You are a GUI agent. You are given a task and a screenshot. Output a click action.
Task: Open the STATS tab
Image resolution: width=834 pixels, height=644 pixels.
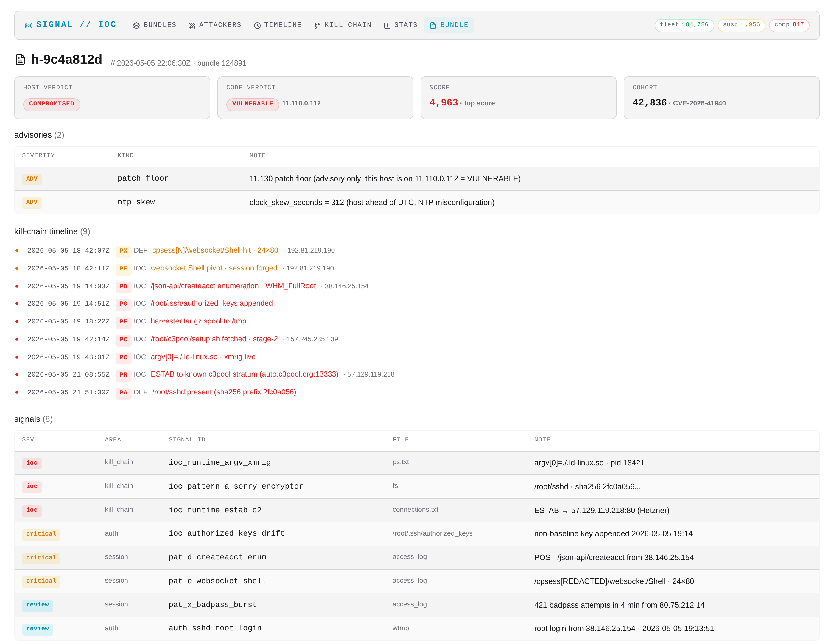401,25
